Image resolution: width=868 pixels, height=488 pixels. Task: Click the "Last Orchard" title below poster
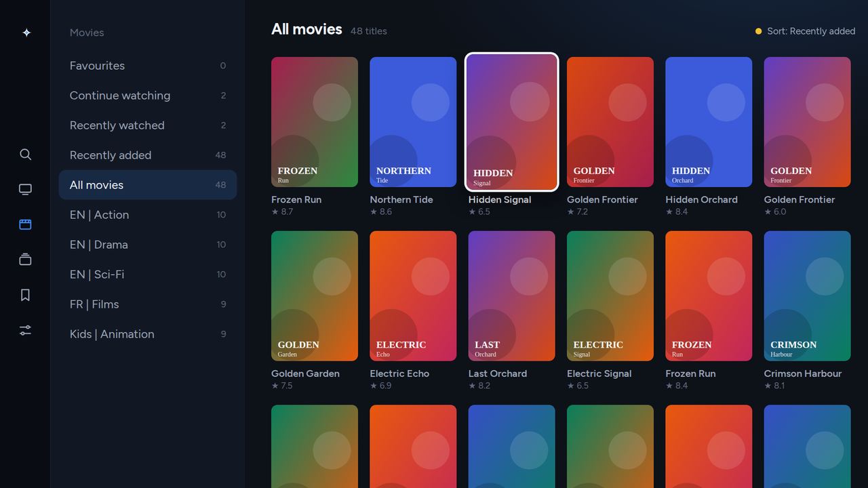(498, 373)
